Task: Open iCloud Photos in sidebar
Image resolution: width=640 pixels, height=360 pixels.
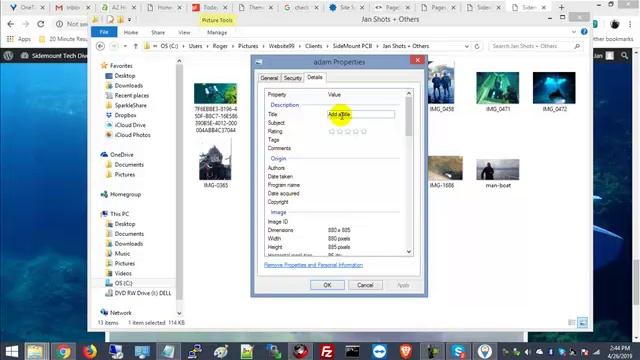Action: pos(132,135)
